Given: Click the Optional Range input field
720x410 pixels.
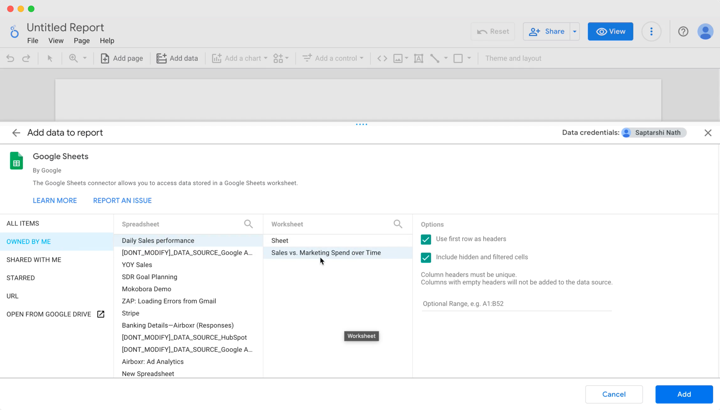Looking at the screenshot, I should 517,304.
